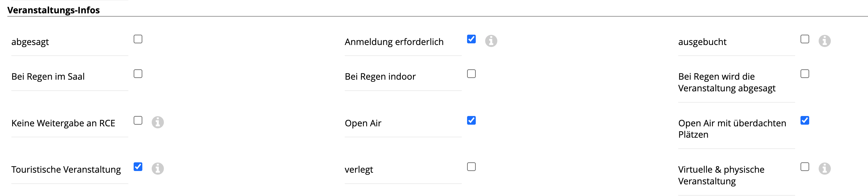Click the Open Air label text

[363, 123]
